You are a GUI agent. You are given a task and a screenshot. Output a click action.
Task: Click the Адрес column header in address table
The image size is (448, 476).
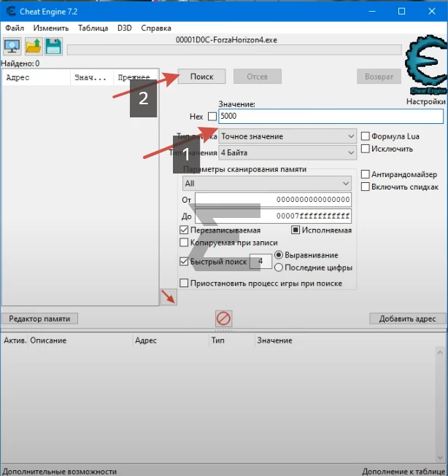(x=171, y=340)
